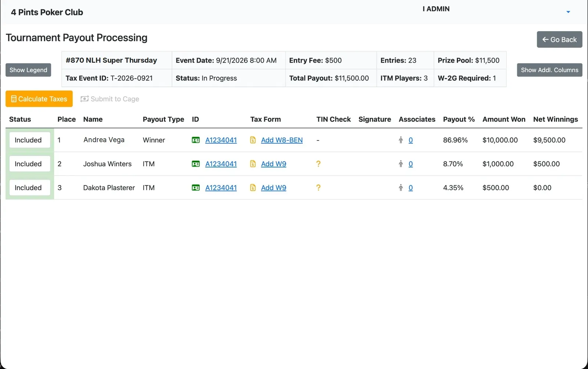Image resolution: width=588 pixels, height=369 pixels.
Task: Go back using the Go Back button
Action: (559, 39)
